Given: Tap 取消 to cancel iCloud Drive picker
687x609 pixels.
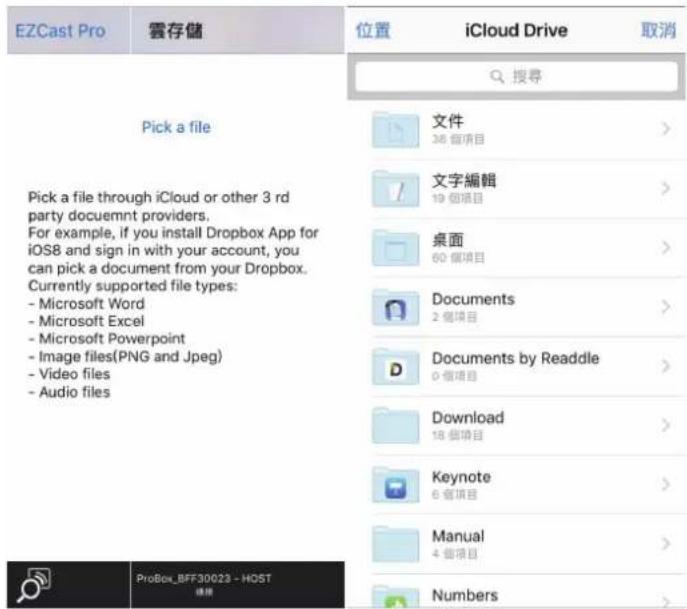Looking at the screenshot, I should click(x=659, y=30).
